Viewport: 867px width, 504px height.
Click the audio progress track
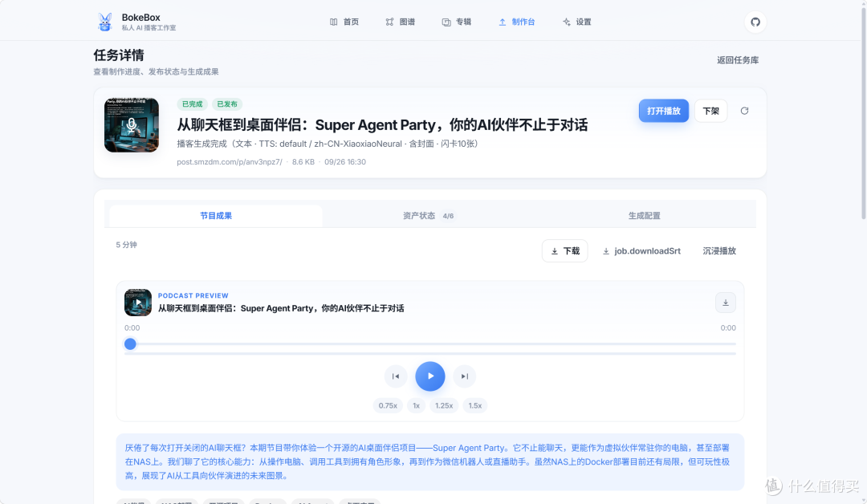[x=430, y=343]
